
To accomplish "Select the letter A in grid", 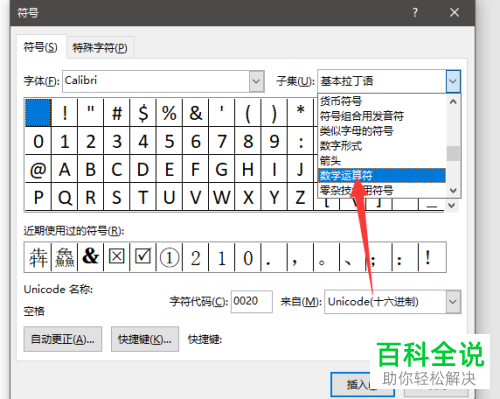I will [65, 169].
